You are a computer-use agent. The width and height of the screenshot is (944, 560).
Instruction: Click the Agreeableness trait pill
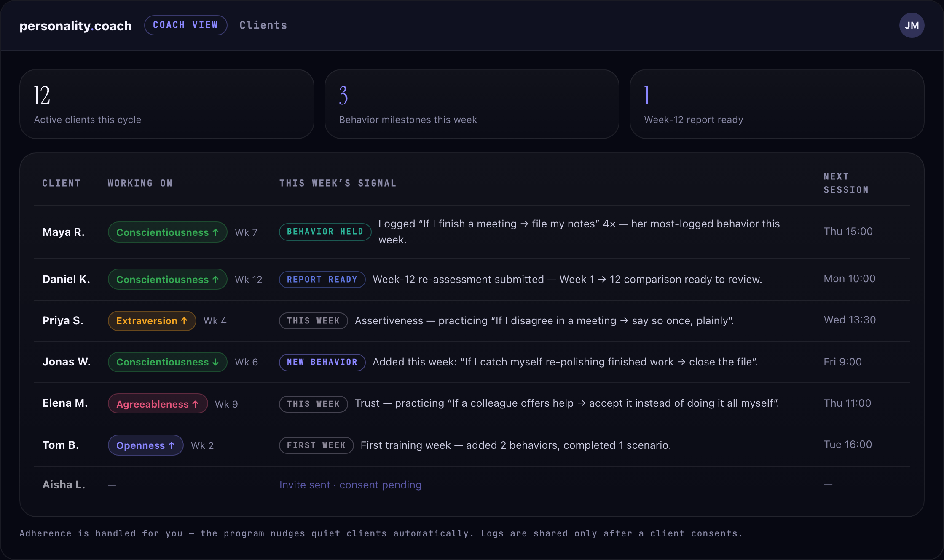click(158, 404)
